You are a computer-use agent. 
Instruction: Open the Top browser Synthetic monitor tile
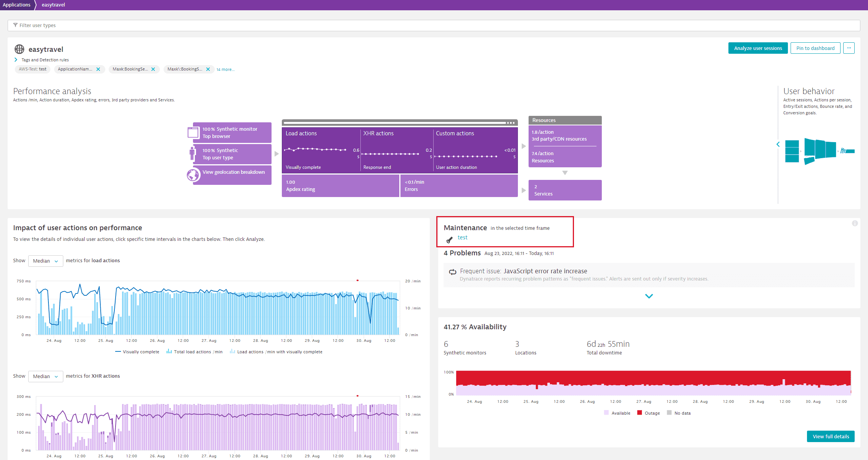tap(232, 133)
